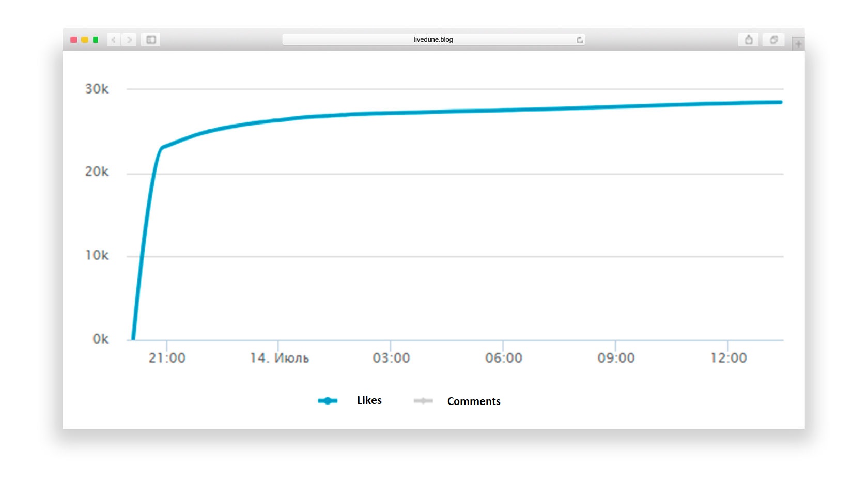Image resolution: width=868 pixels, height=482 pixels.
Task: Open a new tab with plus button
Action: [798, 44]
